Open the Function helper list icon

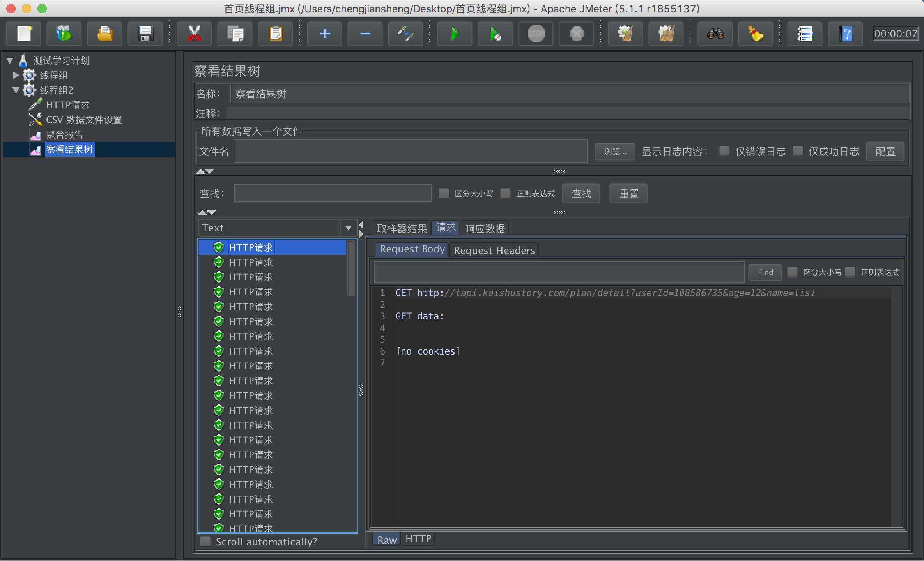805,34
